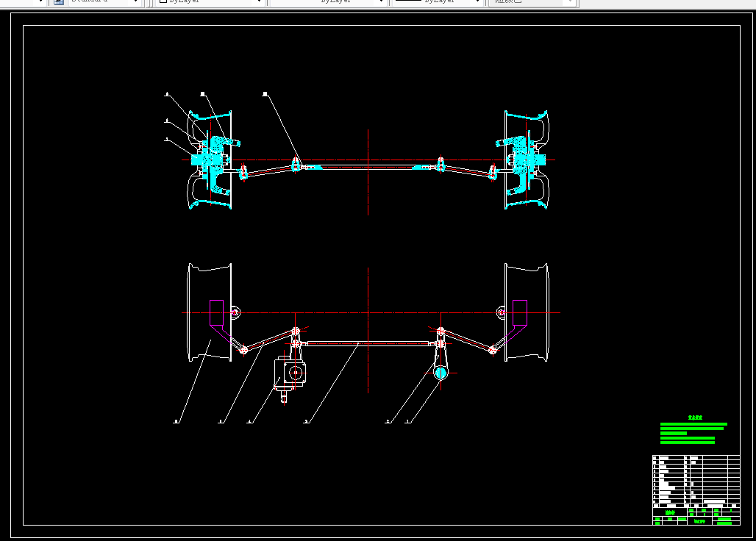The height and width of the screenshot is (541, 756).
Task: Select the center tie rod in lower view
Action: (x=368, y=343)
